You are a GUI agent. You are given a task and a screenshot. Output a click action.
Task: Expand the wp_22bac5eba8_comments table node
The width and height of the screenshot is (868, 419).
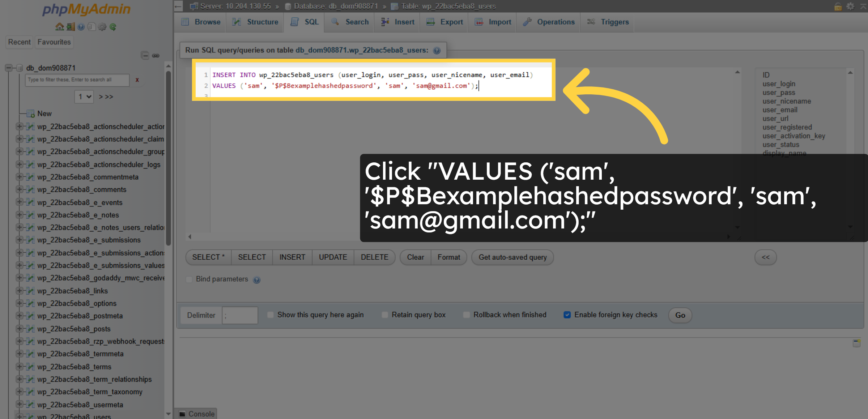point(19,189)
